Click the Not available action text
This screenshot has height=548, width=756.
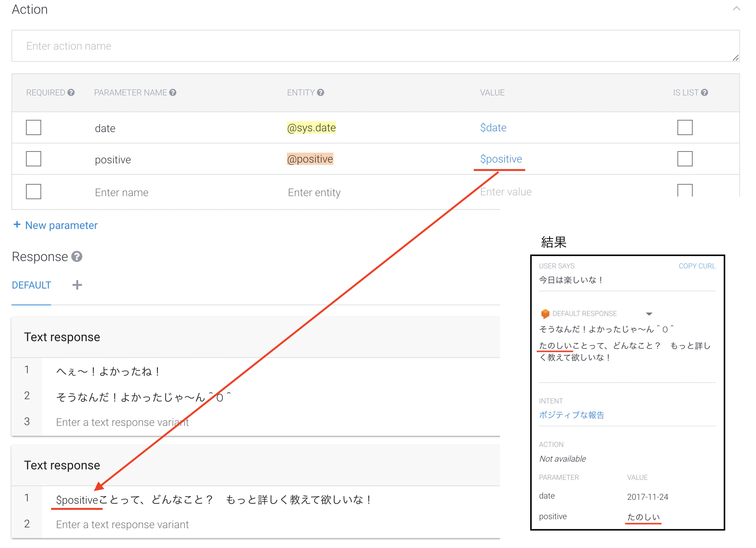tap(563, 459)
